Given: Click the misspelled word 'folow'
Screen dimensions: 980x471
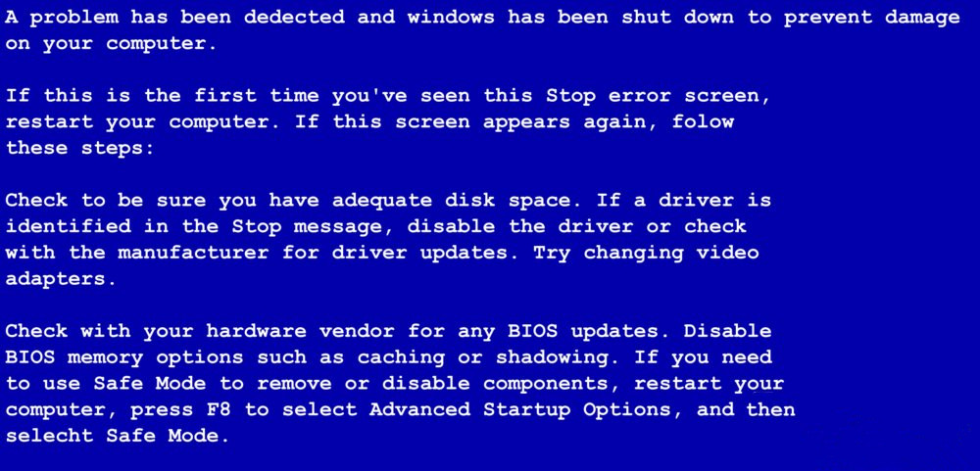Looking at the screenshot, I should (x=703, y=121).
